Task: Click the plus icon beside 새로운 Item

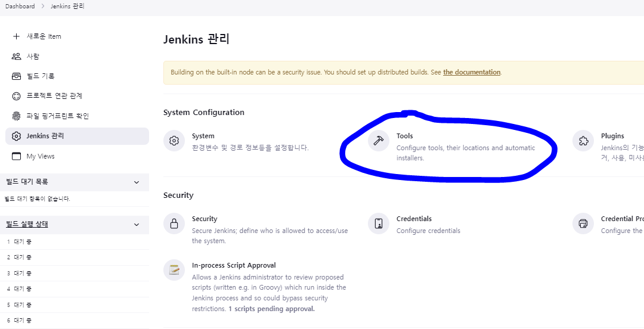Action: 16,36
